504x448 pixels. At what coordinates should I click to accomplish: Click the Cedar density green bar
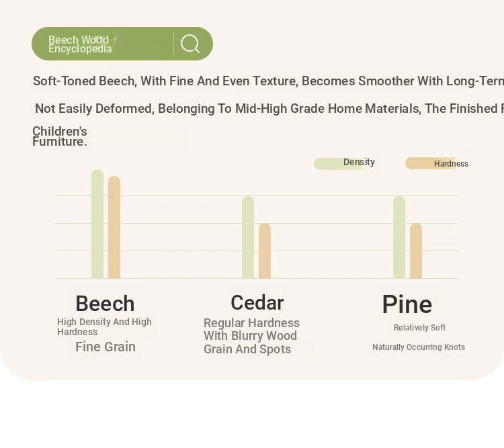(x=248, y=237)
